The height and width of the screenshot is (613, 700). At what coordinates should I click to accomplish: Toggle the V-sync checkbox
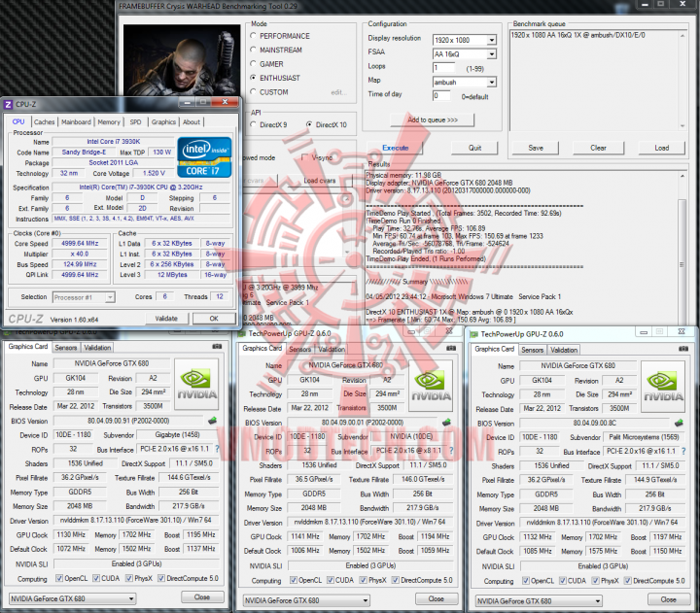point(305,157)
